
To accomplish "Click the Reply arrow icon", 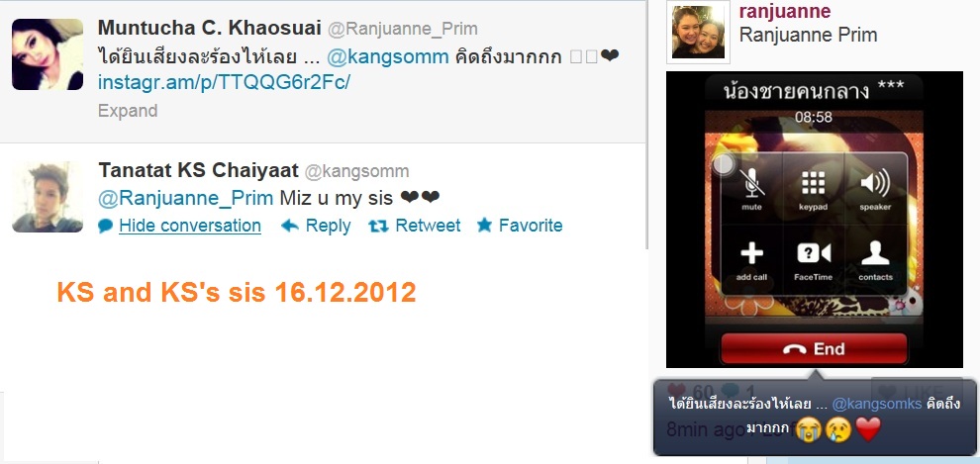I will 290,226.
